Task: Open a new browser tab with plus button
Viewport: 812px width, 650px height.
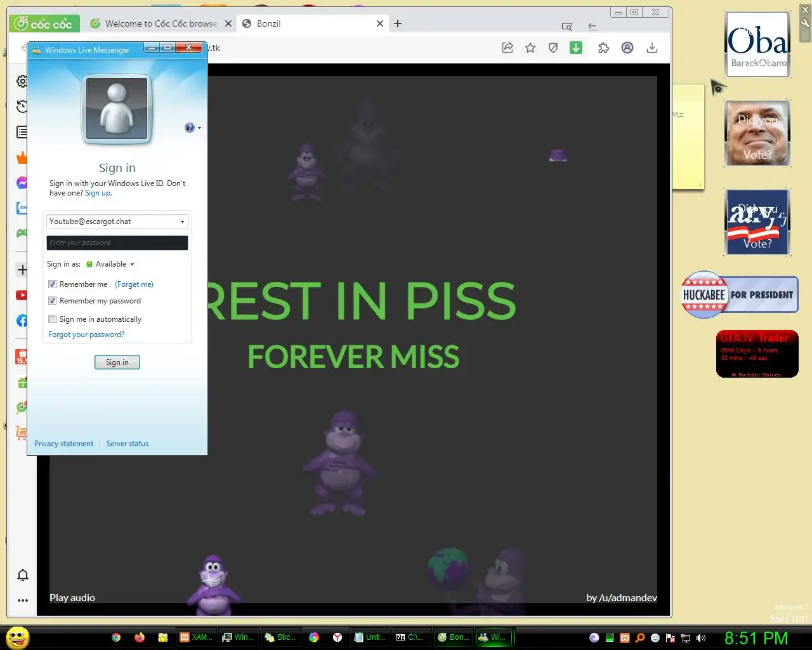Action: 398,23
